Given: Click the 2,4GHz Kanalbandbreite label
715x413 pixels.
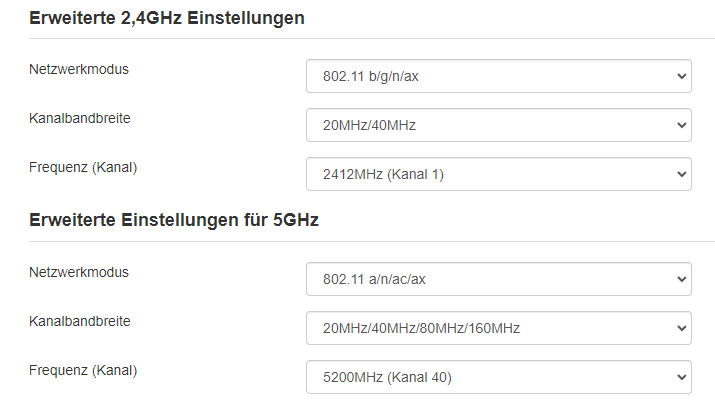Looking at the screenshot, I should click(x=80, y=118).
